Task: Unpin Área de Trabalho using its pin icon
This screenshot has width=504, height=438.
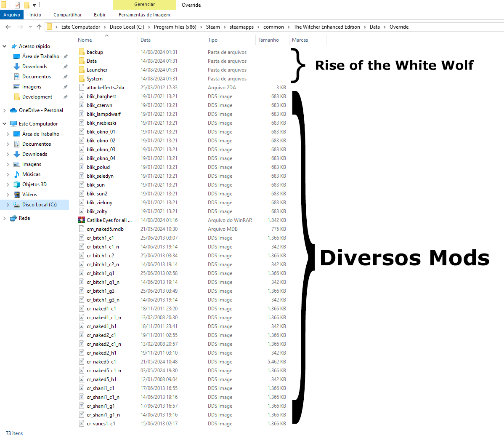Action: point(66,56)
